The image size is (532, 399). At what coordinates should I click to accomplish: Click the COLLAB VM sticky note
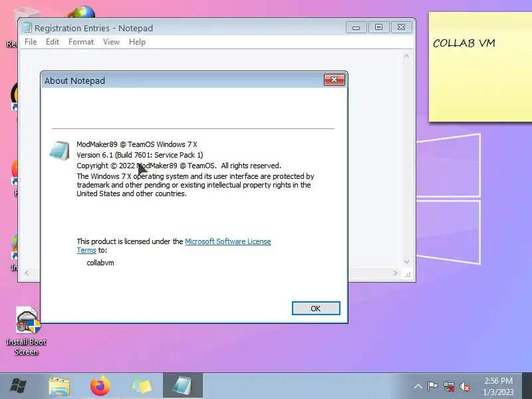point(480,66)
